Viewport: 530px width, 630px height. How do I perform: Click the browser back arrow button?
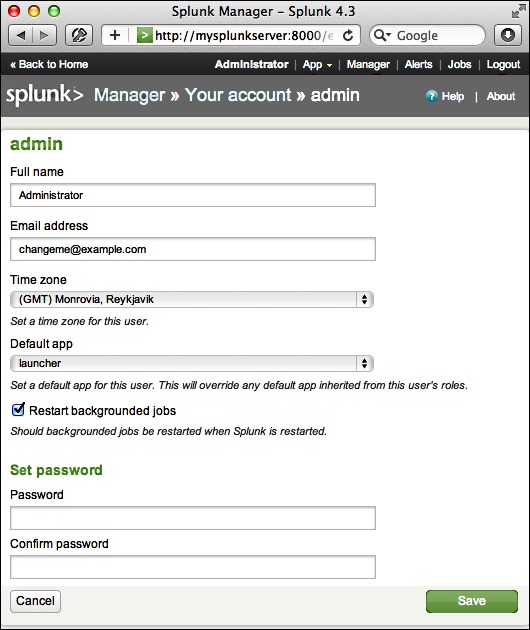[21, 36]
